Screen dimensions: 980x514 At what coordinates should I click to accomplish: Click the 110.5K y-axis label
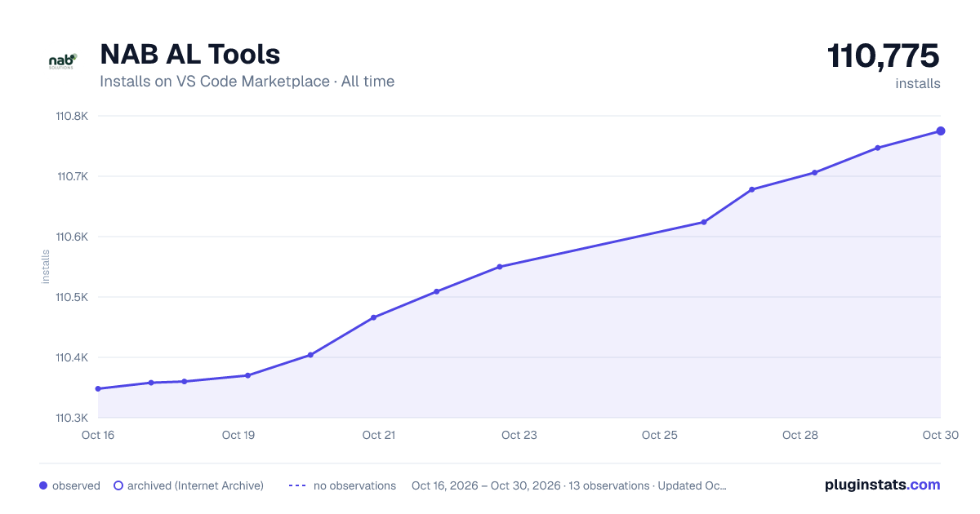click(72, 297)
